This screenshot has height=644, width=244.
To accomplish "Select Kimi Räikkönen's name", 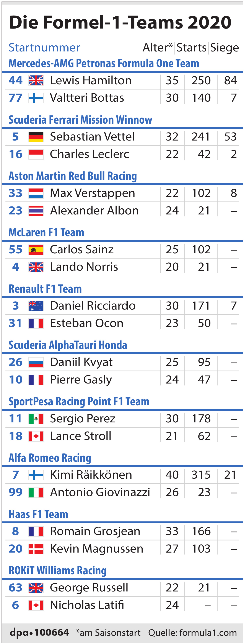I will (91, 475).
